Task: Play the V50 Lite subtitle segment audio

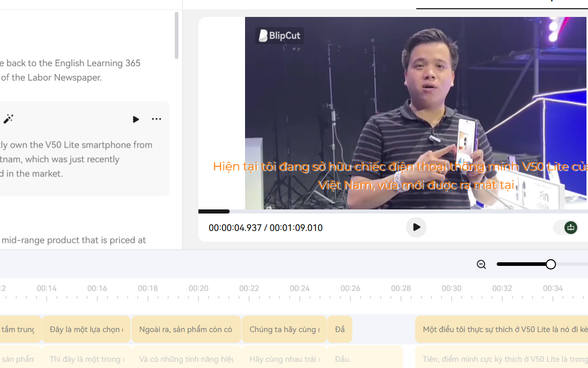Action: [136, 120]
